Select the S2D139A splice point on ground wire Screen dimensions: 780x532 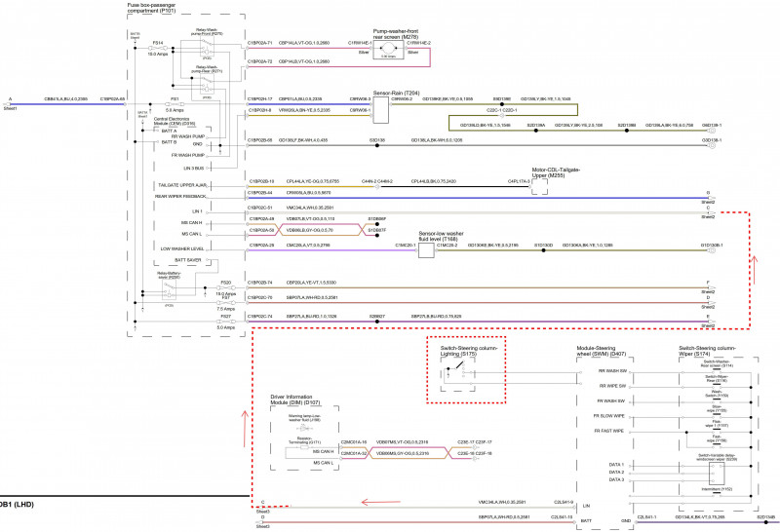click(535, 126)
